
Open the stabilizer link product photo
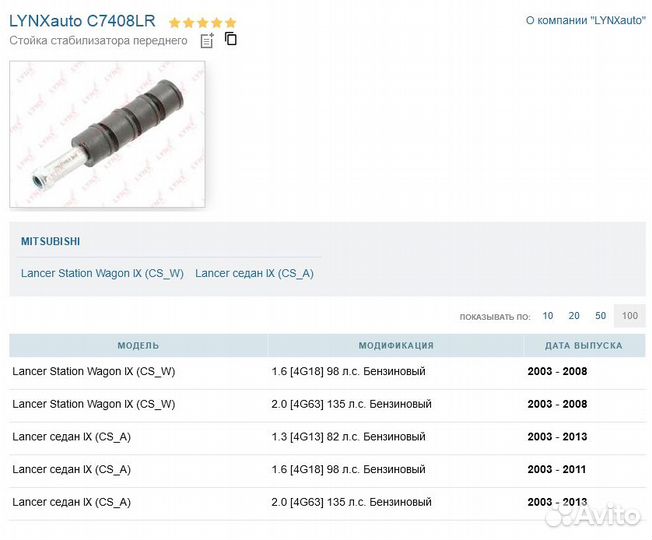click(x=107, y=134)
